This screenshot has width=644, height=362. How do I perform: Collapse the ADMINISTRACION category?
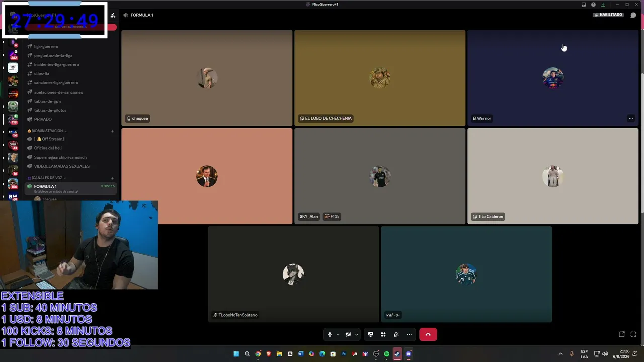47,131
